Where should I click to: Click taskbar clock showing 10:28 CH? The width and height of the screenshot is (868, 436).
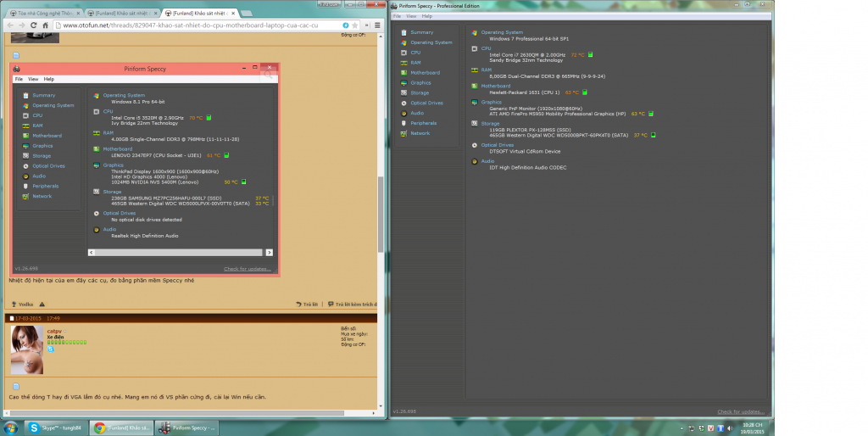pyautogui.click(x=753, y=428)
